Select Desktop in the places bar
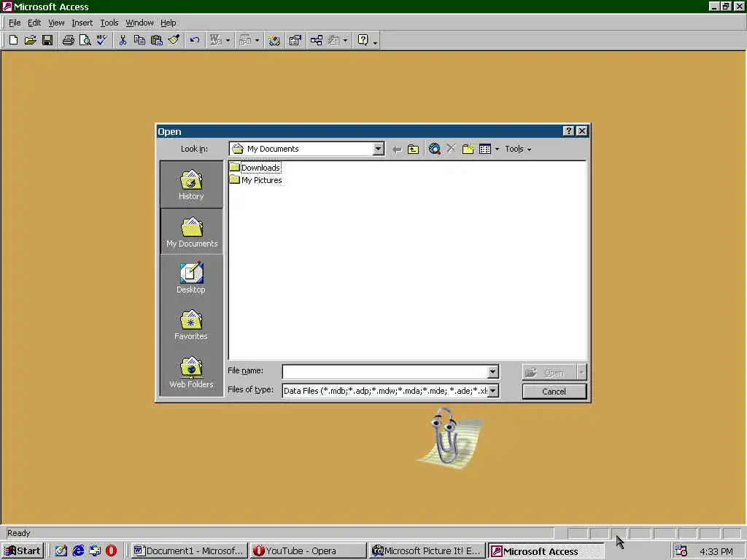Screen dimensions: 747x560 pos(191,278)
